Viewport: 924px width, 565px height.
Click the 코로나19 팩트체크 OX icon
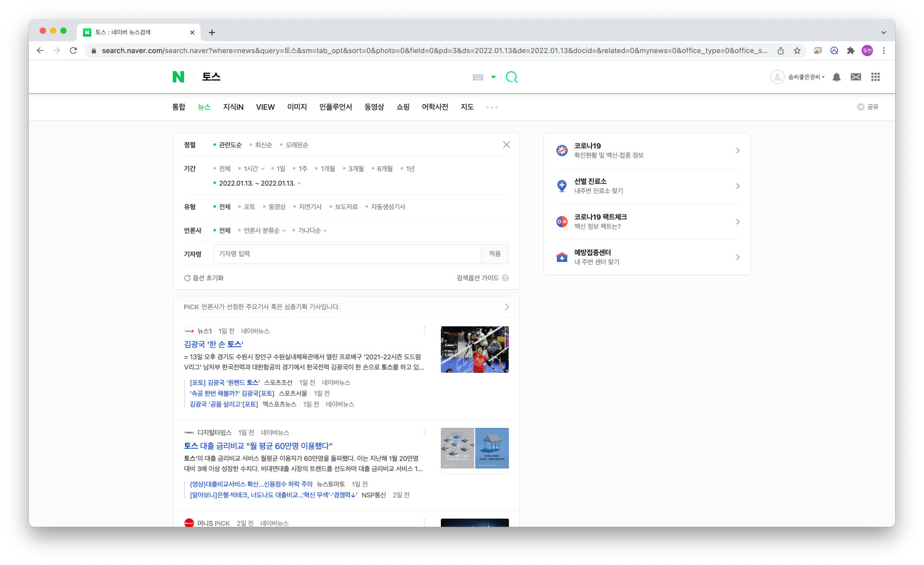point(562,222)
